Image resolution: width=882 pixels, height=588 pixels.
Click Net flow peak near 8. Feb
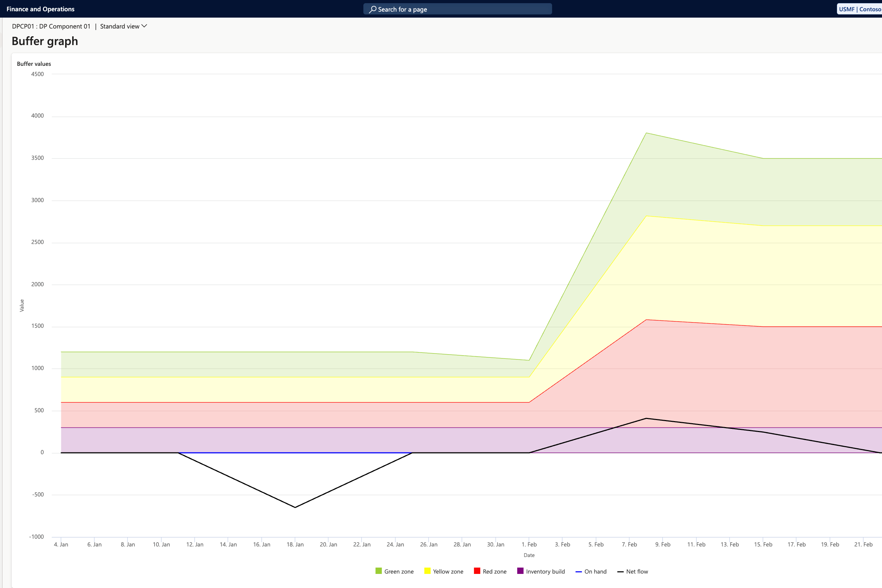(646, 418)
